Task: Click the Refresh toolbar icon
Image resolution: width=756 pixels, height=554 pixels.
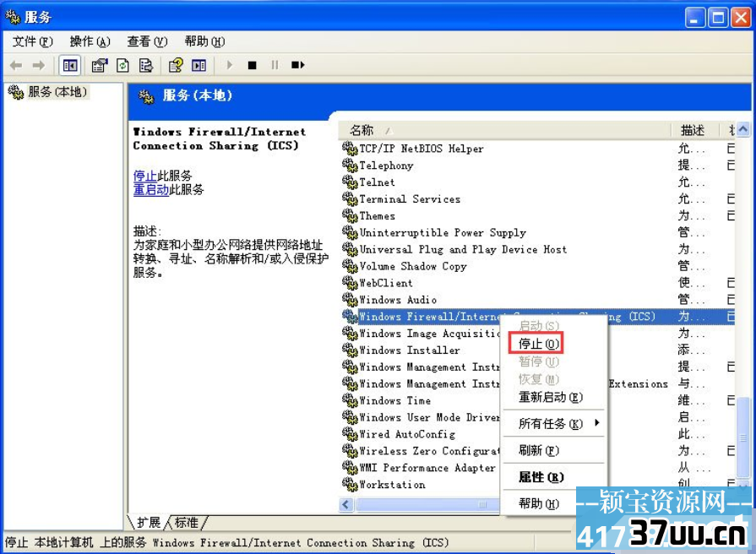Action: click(x=123, y=65)
